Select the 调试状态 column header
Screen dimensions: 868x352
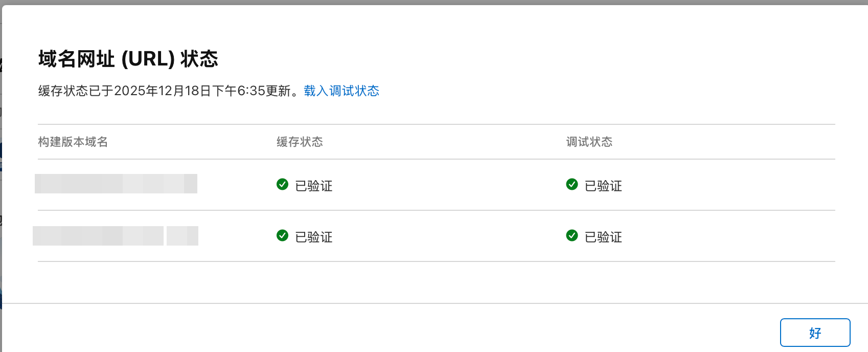pyautogui.click(x=589, y=142)
